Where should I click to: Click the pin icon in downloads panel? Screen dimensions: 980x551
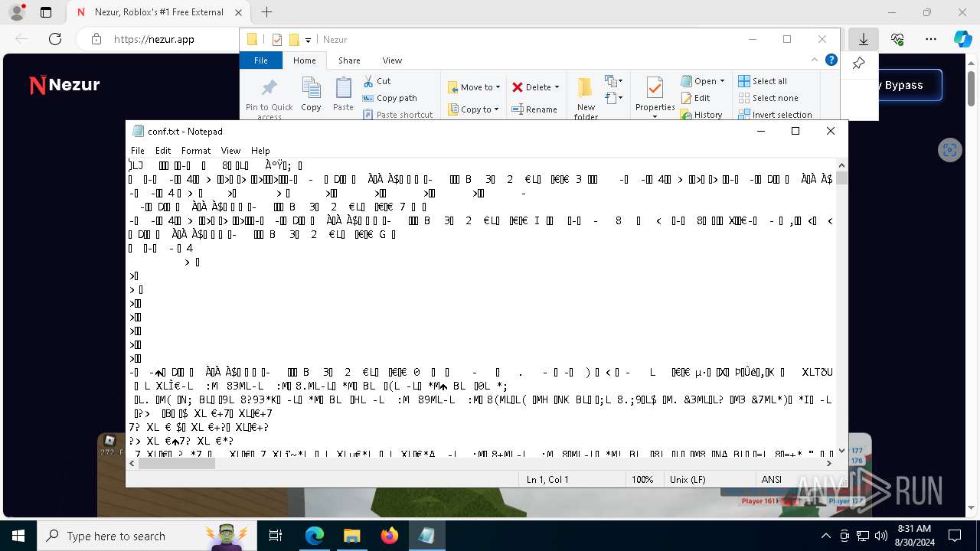pyautogui.click(x=858, y=64)
